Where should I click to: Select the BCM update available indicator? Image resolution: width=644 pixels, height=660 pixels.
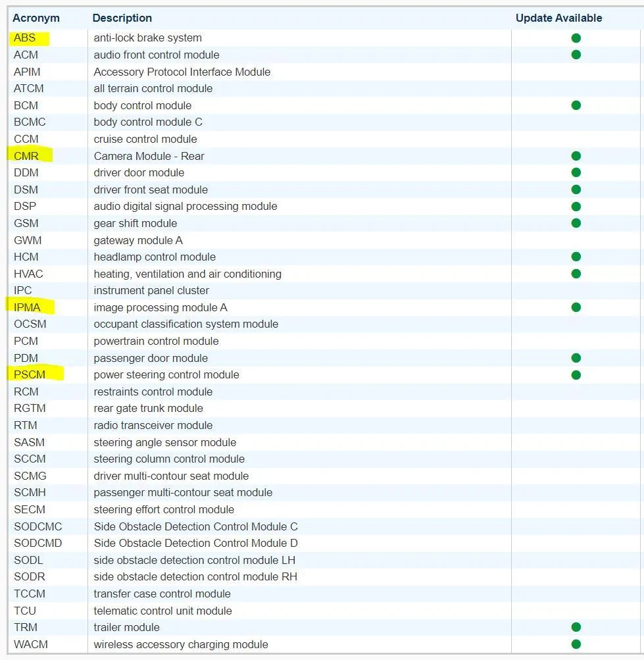(x=576, y=105)
